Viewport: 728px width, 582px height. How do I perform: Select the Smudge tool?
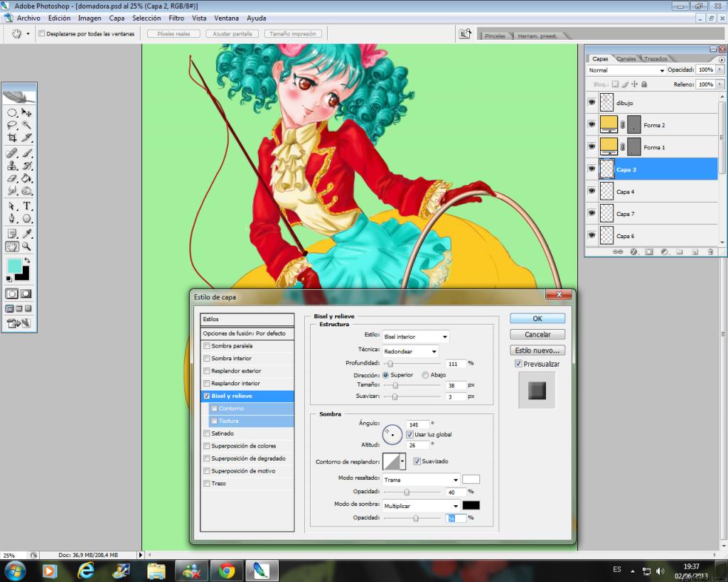12,190
